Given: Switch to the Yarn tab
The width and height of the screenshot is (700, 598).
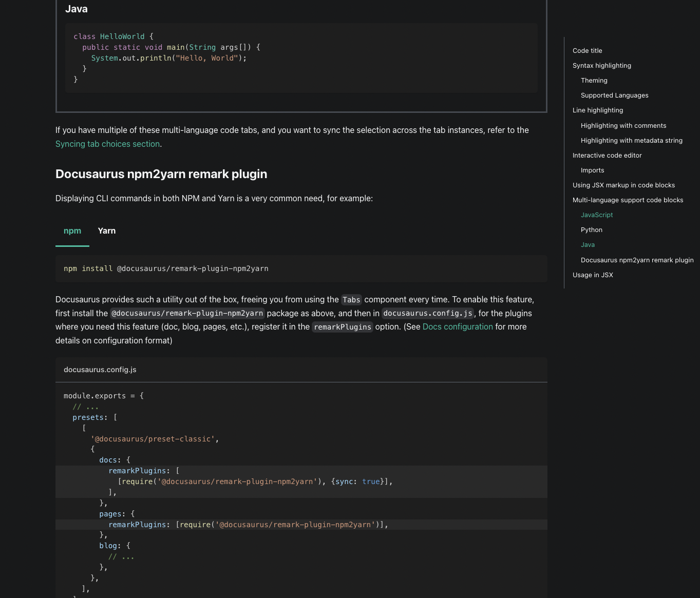Looking at the screenshot, I should pos(107,231).
